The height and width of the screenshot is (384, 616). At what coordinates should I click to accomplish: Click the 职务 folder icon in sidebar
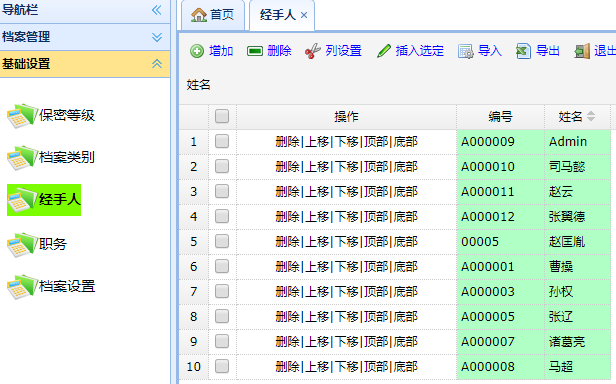pyautogui.click(x=22, y=244)
